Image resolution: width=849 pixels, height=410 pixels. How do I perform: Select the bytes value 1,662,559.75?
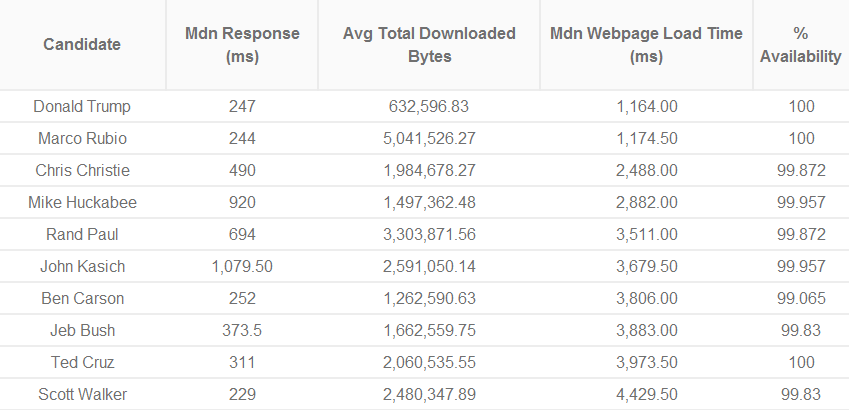429,330
